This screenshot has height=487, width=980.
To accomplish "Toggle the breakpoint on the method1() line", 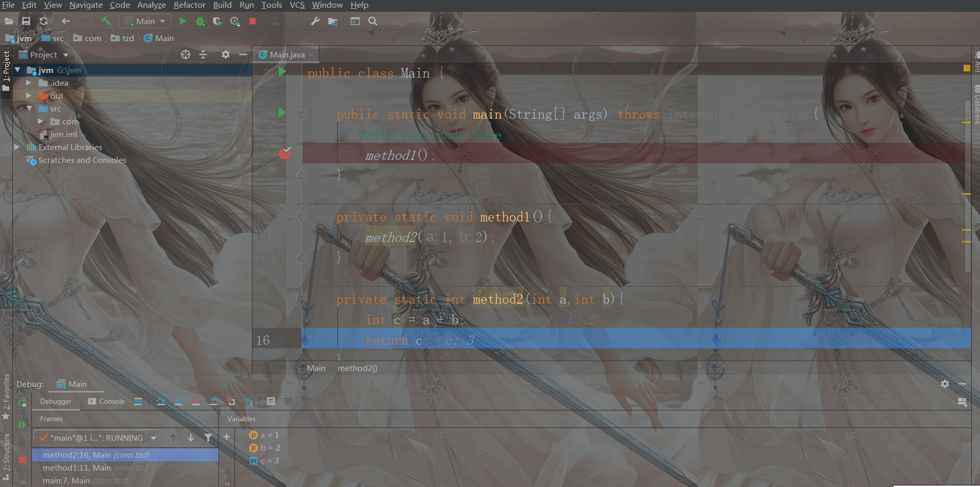I will point(284,153).
